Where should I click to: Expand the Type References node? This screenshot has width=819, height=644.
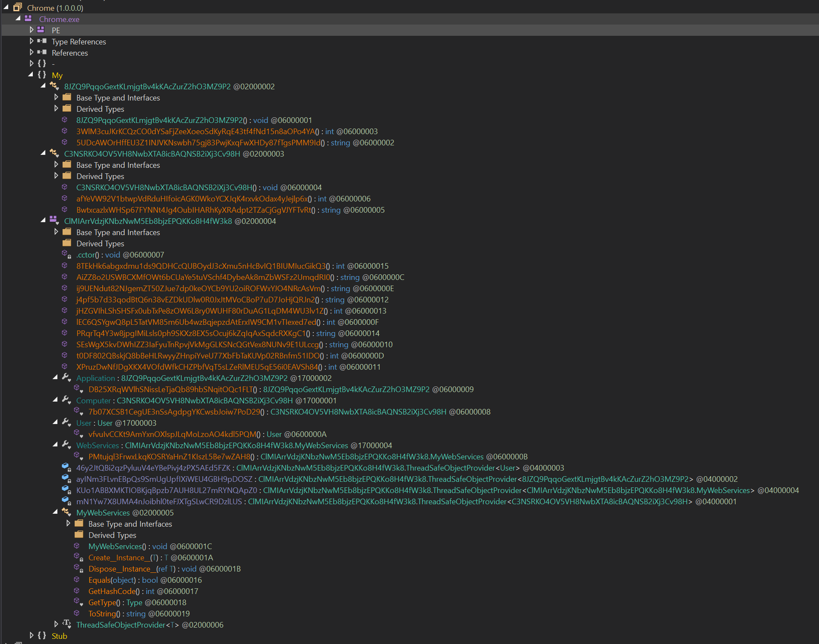pyautogui.click(x=32, y=41)
